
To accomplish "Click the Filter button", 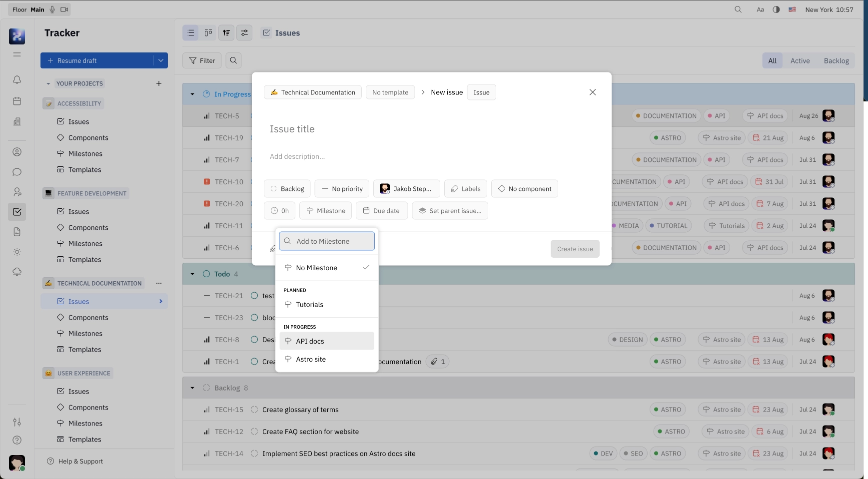I will coord(202,60).
